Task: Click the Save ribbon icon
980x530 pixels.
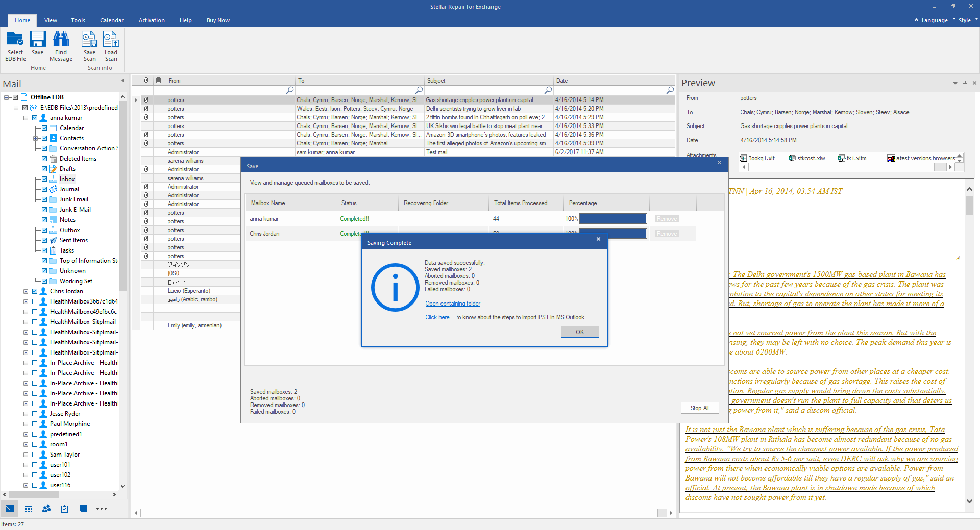Action: coord(37,39)
